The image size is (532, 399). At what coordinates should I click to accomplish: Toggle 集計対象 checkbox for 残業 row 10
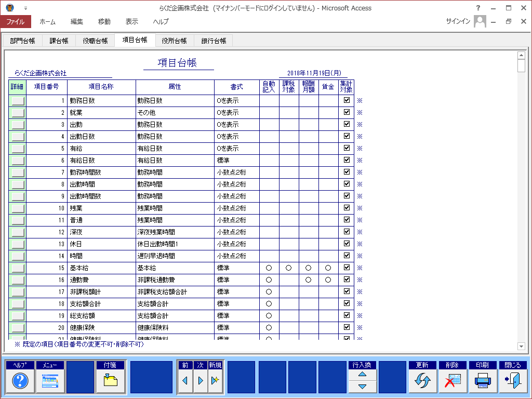click(x=347, y=208)
